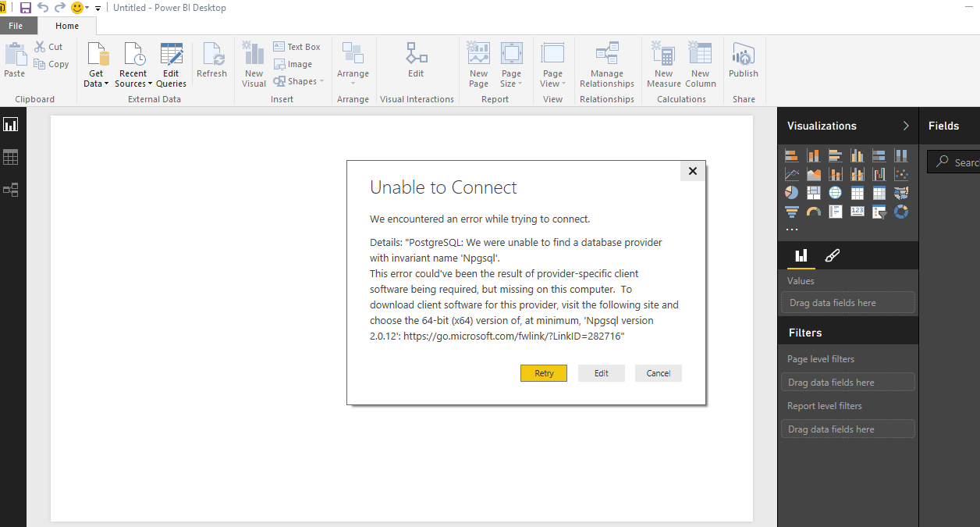Click Edit in the Unable to Connect dialog
This screenshot has width=980, height=527.
601,373
